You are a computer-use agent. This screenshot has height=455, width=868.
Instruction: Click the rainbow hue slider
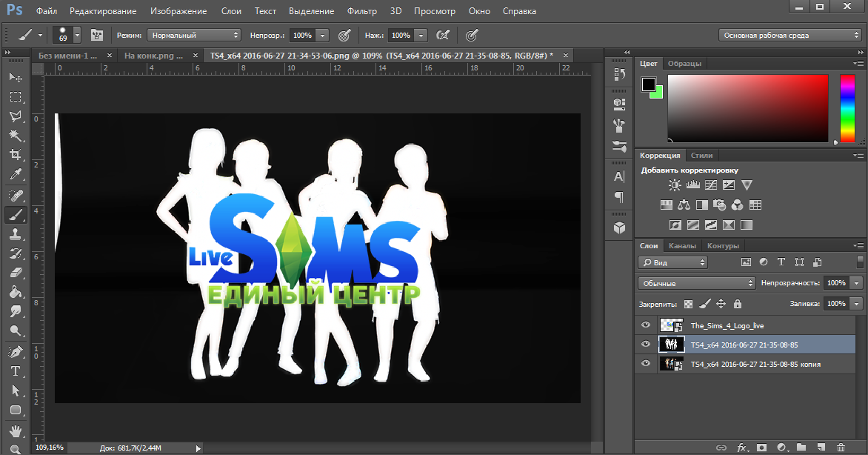[x=847, y=109]
